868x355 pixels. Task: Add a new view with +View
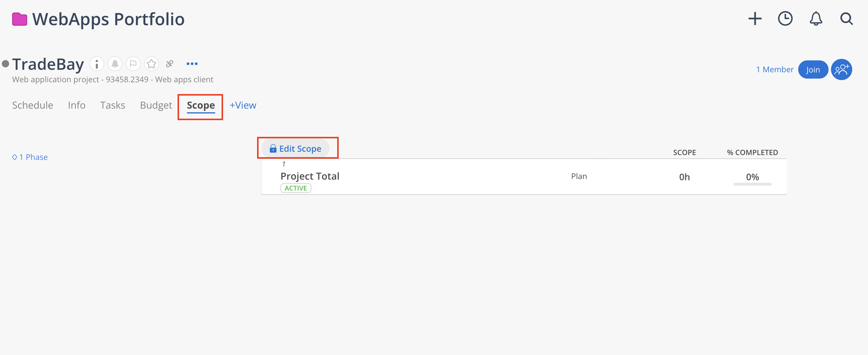point(243,105)
